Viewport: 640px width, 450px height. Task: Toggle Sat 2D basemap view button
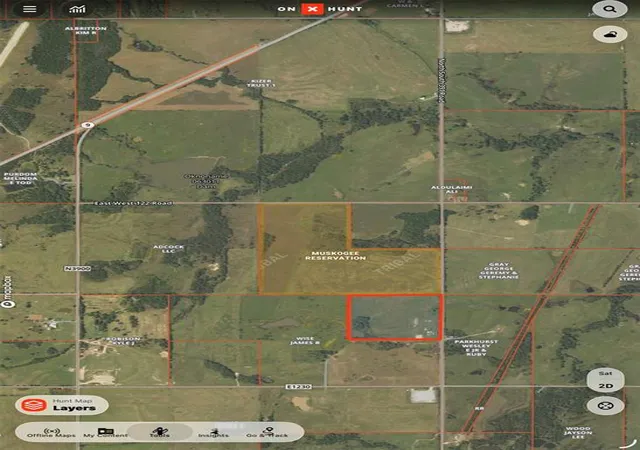(x=605, y=380)
